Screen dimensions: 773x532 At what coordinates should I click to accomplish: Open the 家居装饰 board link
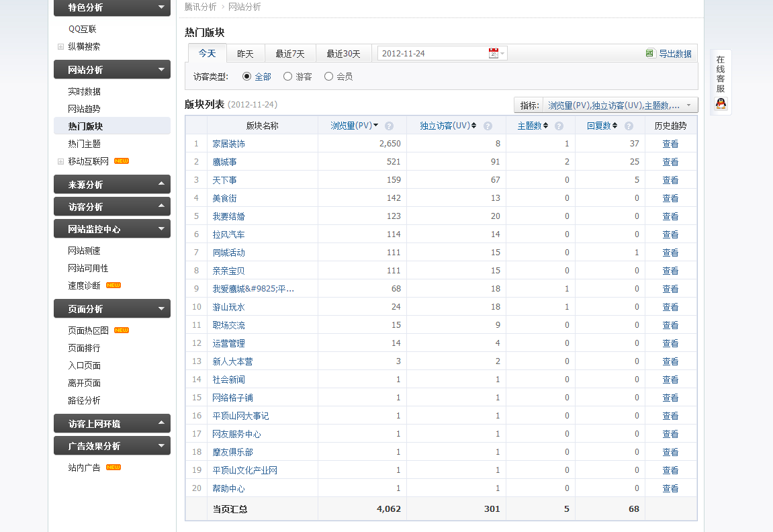tap(228, 144)
